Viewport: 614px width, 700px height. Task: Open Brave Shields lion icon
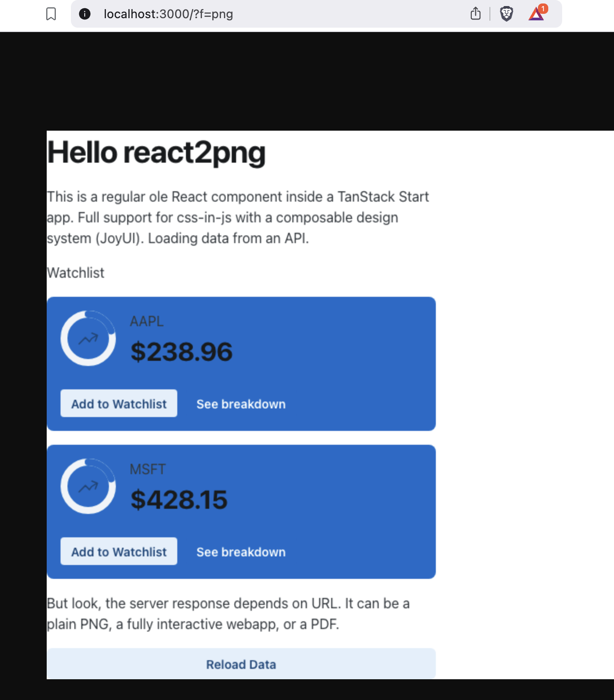tap(506, 14)
